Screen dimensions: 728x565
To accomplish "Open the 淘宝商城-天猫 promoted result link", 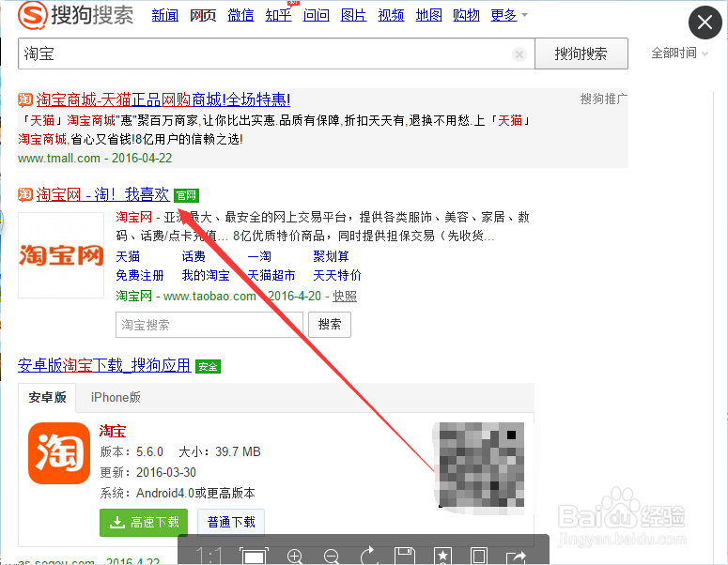I will click(163, 99).
